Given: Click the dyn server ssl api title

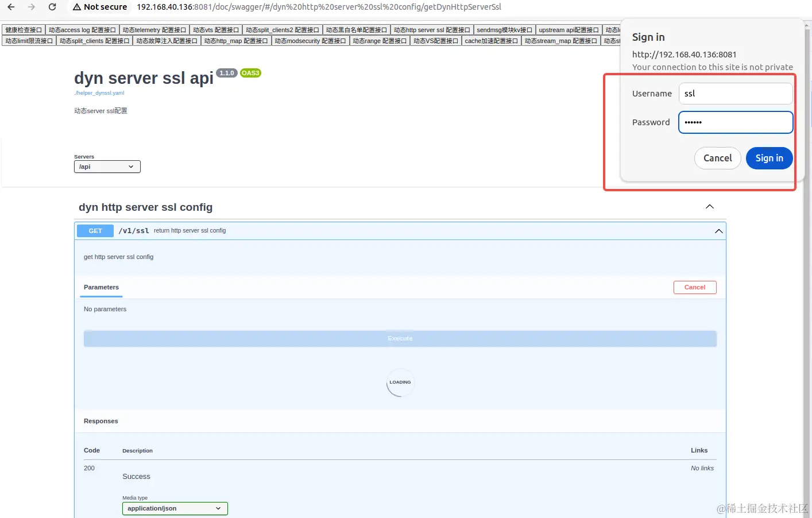Looking at the screenshot, I should 144,78.
